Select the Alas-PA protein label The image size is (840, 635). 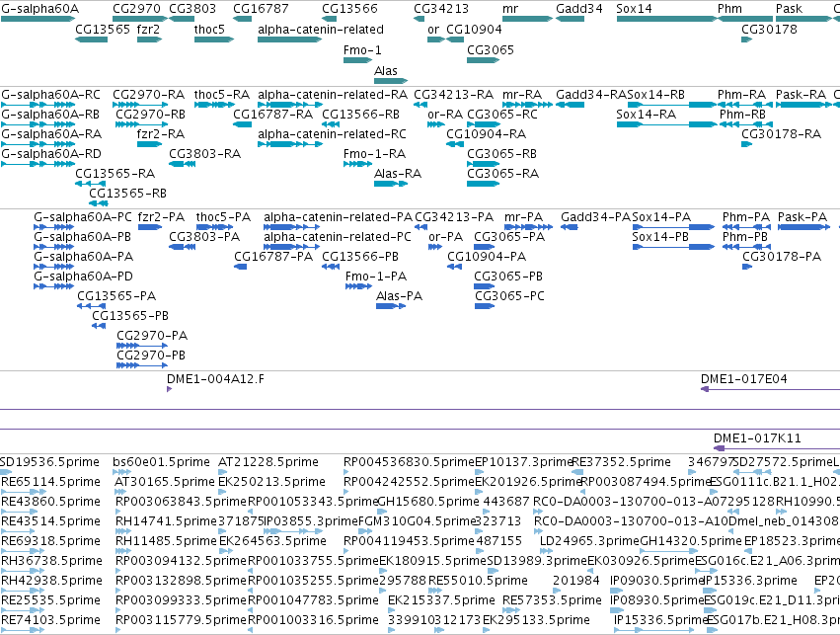pos(399,296)
